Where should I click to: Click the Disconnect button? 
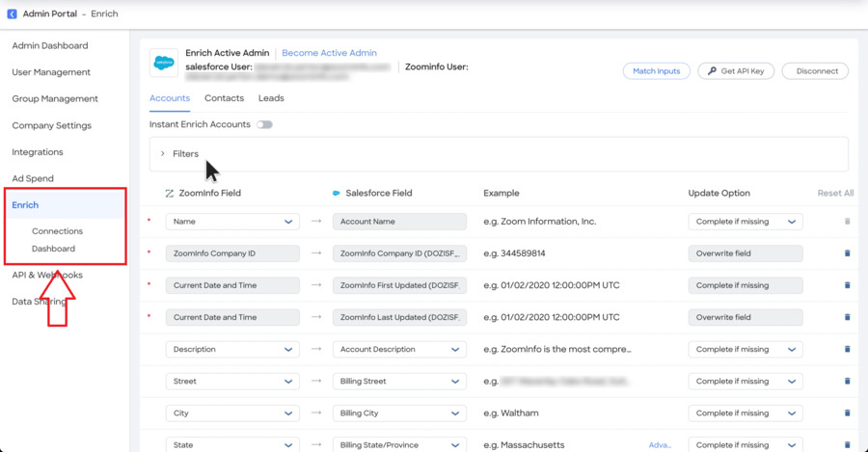click(815, 70)
